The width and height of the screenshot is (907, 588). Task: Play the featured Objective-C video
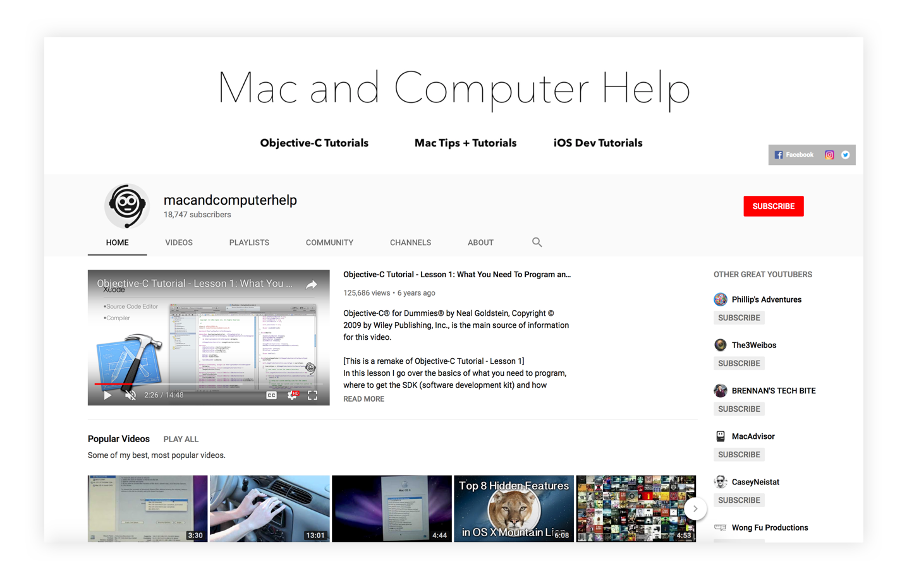107,395
